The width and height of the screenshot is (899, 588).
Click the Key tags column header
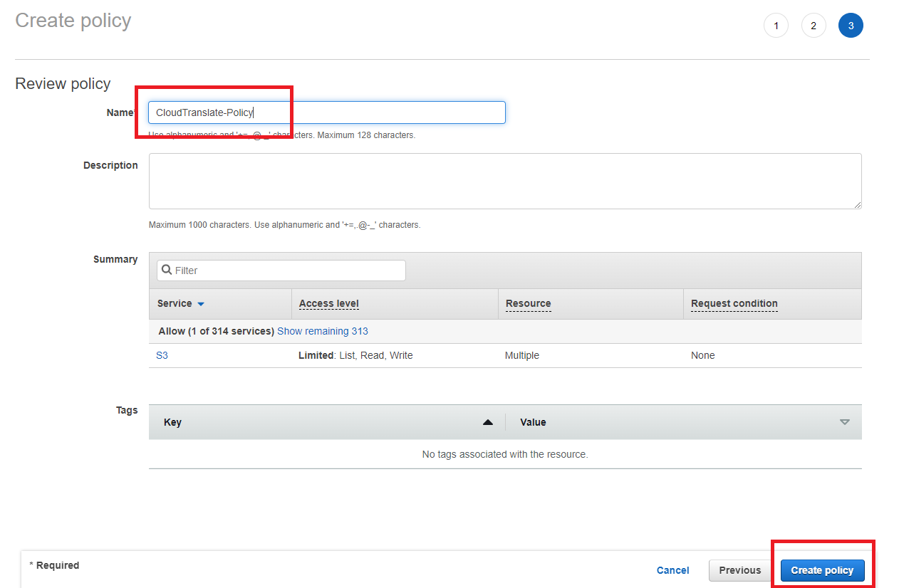pos(172,422)
